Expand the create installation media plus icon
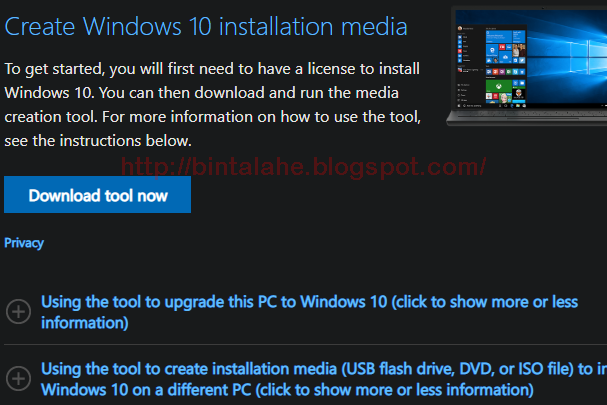607x405 pixels. (x=18, y=379)
